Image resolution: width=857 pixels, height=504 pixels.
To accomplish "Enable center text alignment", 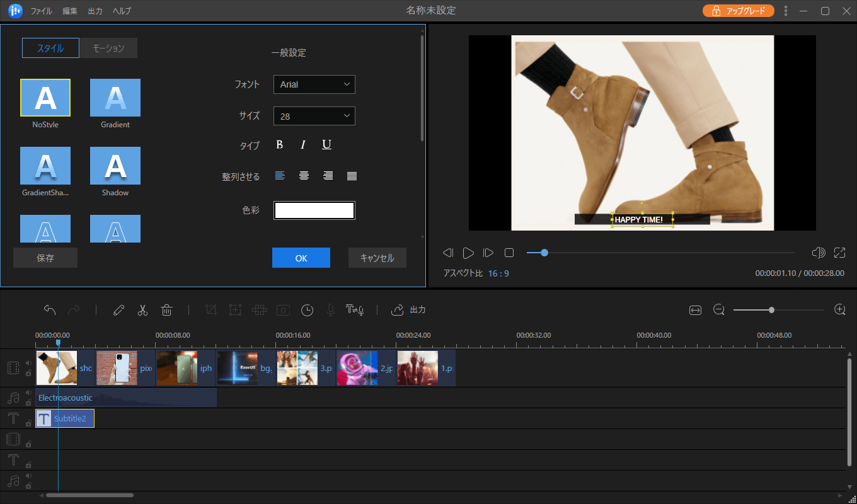I will (x=304, y=176).
